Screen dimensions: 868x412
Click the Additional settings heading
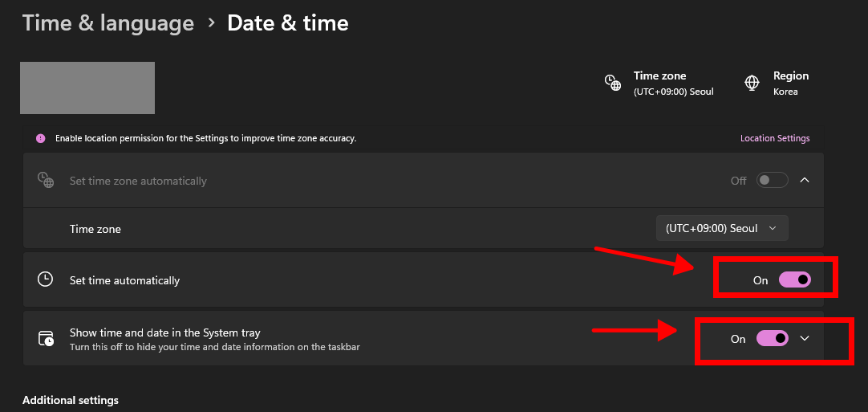tap(71, 400)
